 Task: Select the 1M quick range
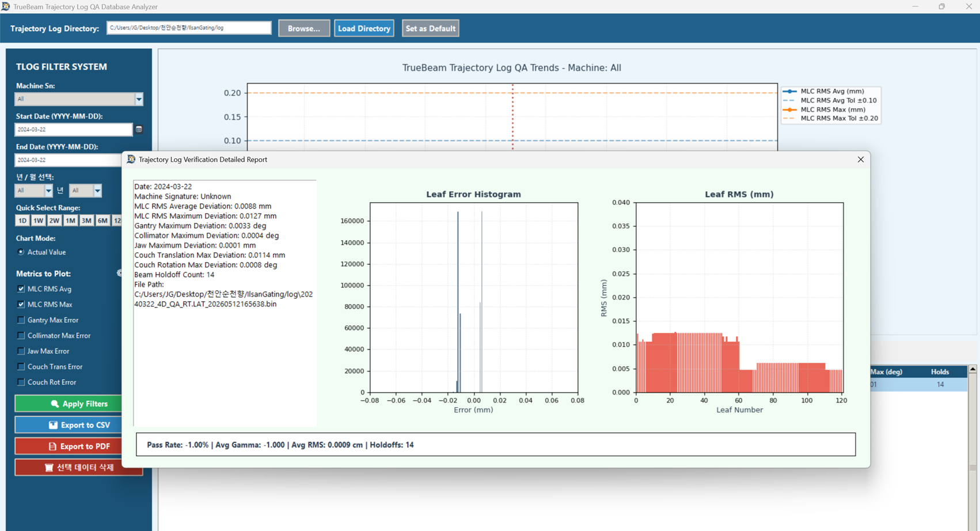click(x=70, y=221)
